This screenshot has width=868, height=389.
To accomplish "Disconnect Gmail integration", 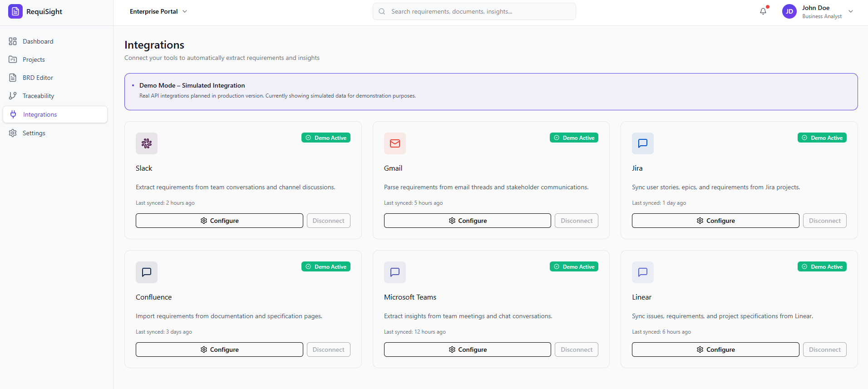I will point(577,221).
